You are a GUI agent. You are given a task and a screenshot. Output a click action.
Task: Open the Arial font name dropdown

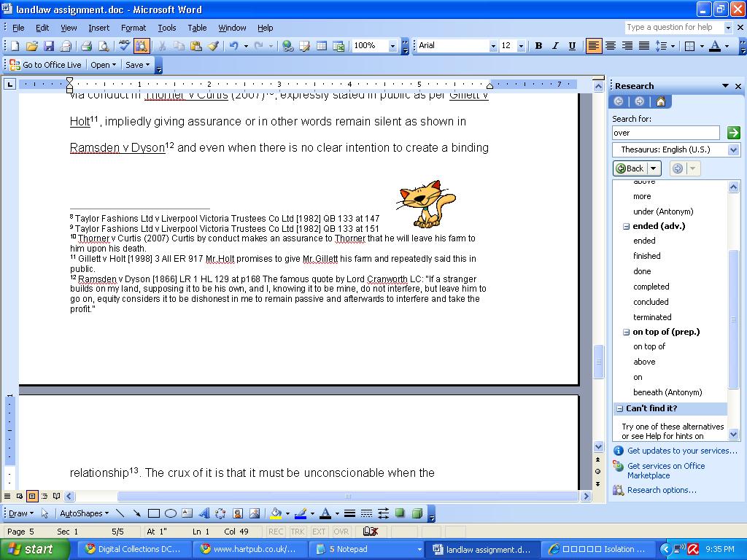click(x=493, y=46)
